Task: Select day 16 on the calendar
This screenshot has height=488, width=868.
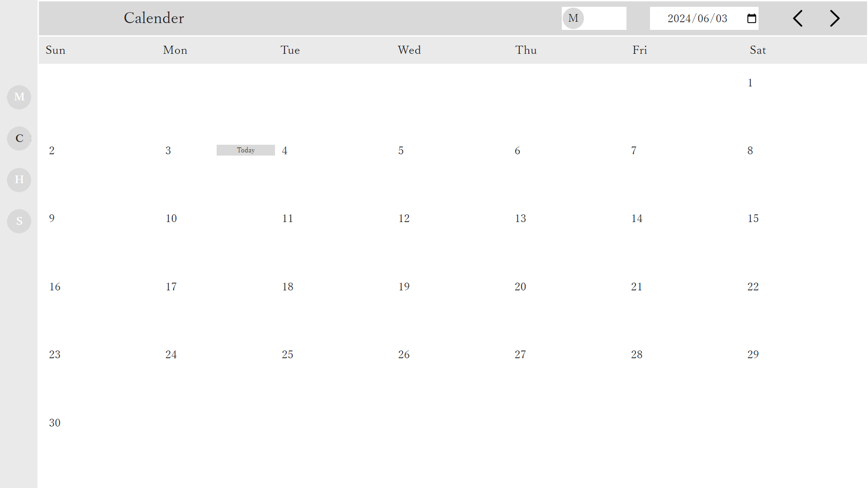Action: [55, 287]
